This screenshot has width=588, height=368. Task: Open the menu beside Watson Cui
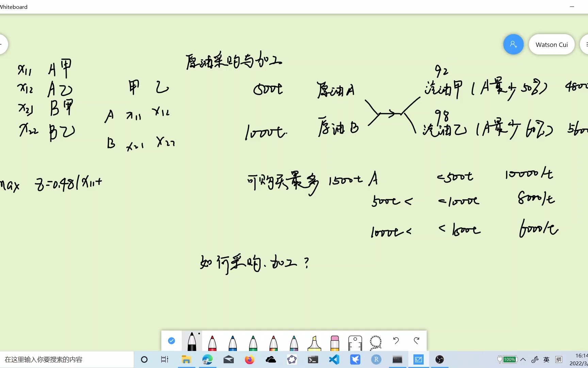point(586,44)
